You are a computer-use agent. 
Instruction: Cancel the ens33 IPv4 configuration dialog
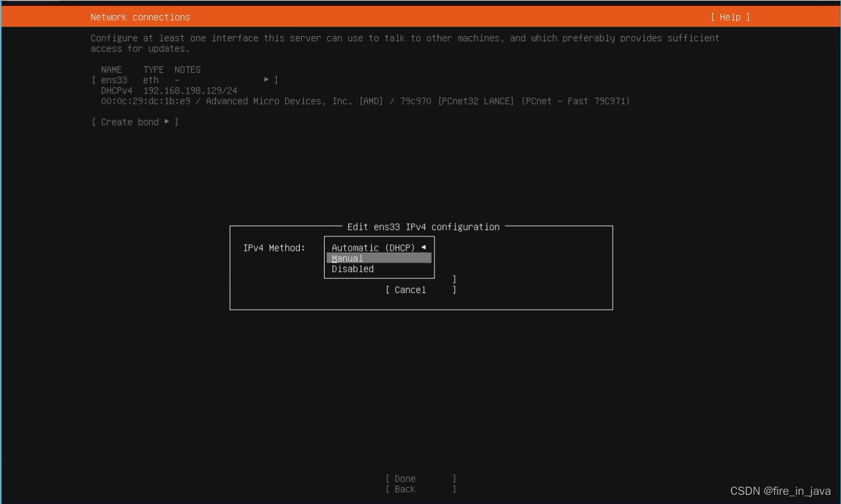(x=421, y=290)
